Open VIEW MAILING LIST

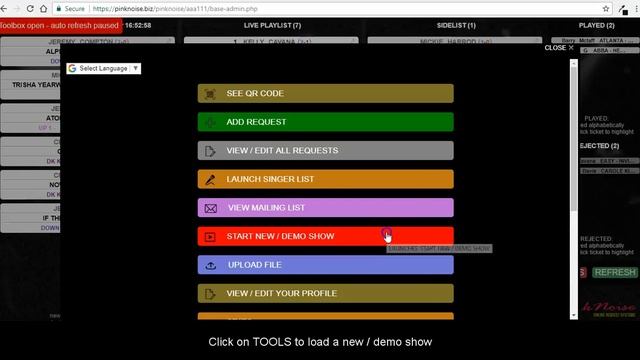[x=325, y=208]
